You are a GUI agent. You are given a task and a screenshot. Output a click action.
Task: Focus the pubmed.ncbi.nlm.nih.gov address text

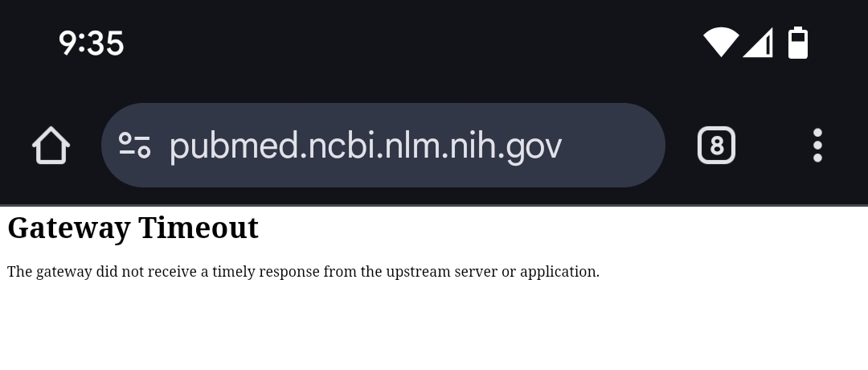click(x=366, y=146)
